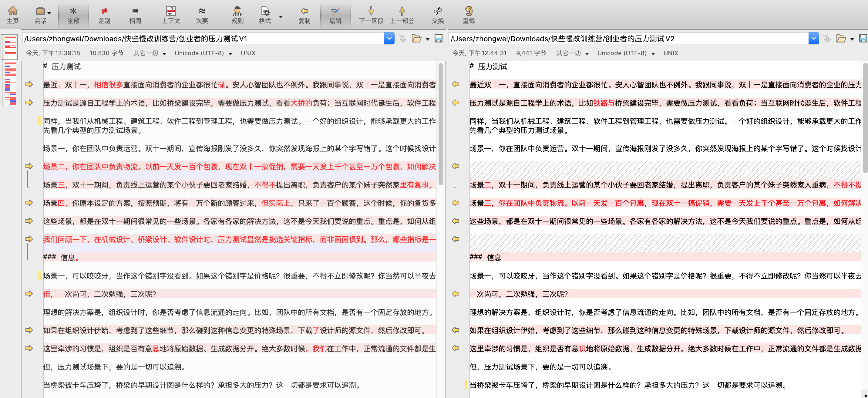The image size is (868, 398).
Task: Save the left file V1
Action: (x=438, y=39)
